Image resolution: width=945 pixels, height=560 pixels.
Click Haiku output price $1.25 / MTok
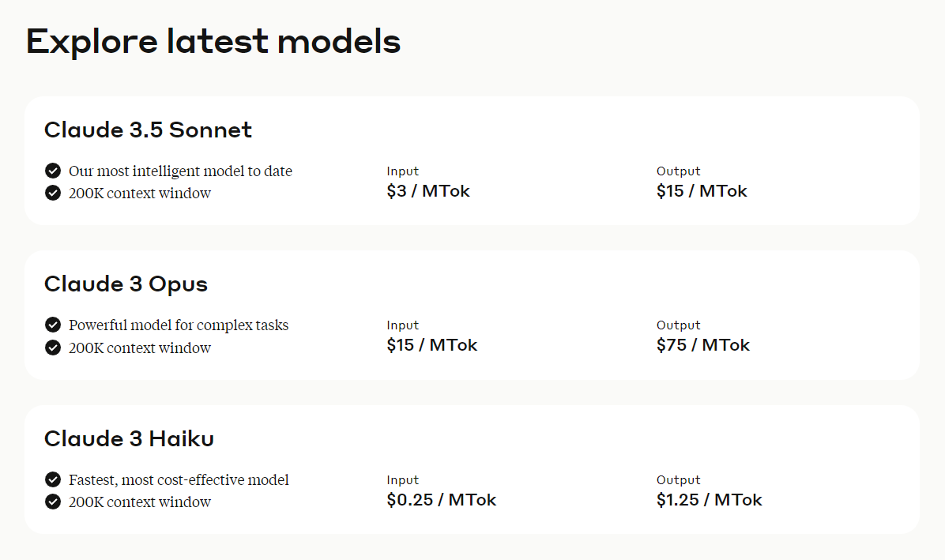click(710, 500)
